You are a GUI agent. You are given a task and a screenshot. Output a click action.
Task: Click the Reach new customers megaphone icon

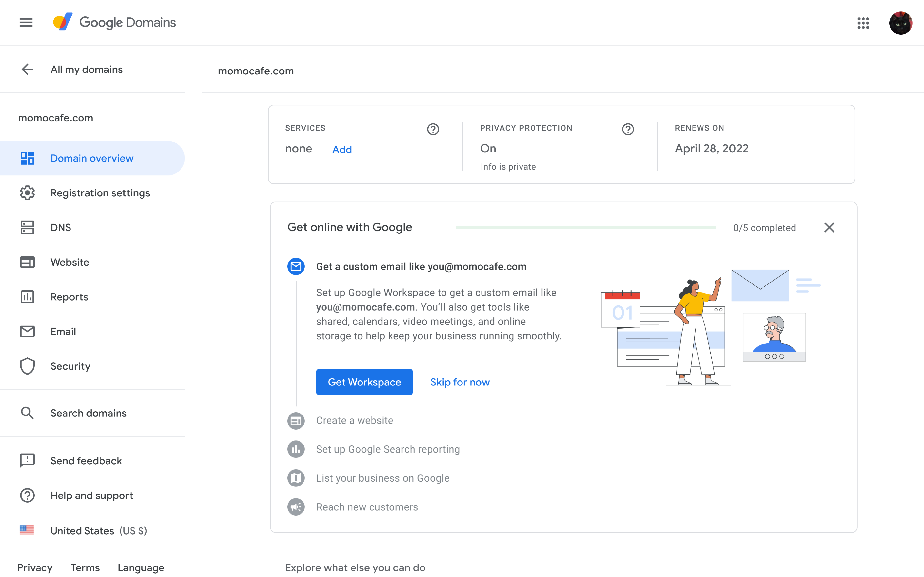click(x=296, y=507)
